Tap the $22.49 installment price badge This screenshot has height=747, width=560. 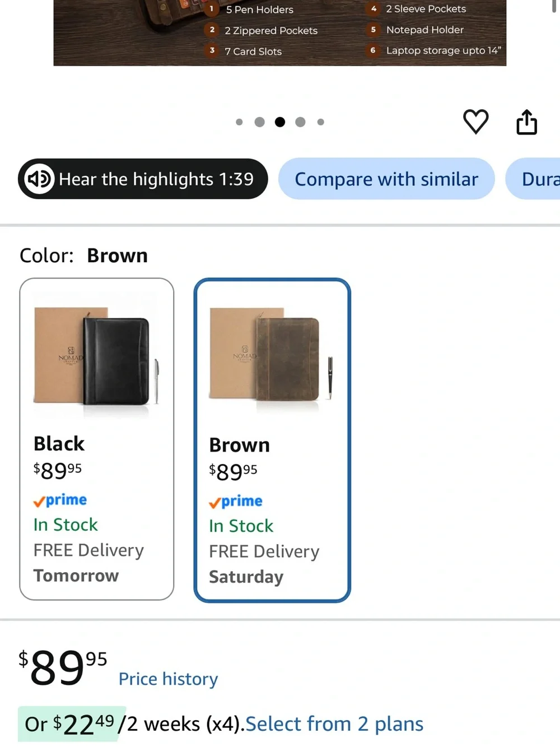pyautogui.click(x=72, y=724)
